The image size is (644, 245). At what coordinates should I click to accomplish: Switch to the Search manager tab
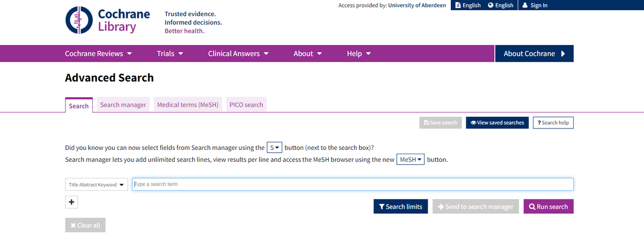pos(123,105)
